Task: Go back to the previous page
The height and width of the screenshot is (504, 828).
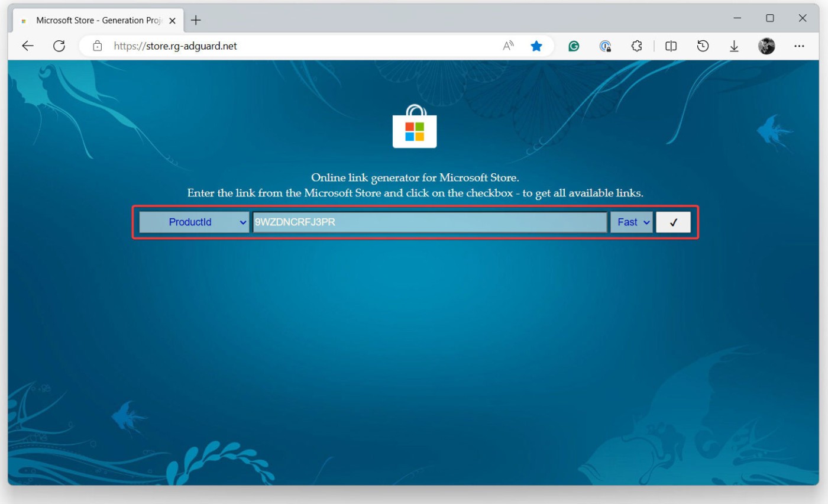Action: (28, 46)
